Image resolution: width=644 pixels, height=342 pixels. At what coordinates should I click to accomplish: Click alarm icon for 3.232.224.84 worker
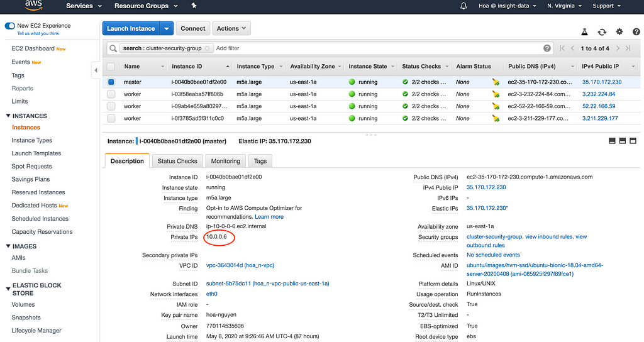coord(496,94)
